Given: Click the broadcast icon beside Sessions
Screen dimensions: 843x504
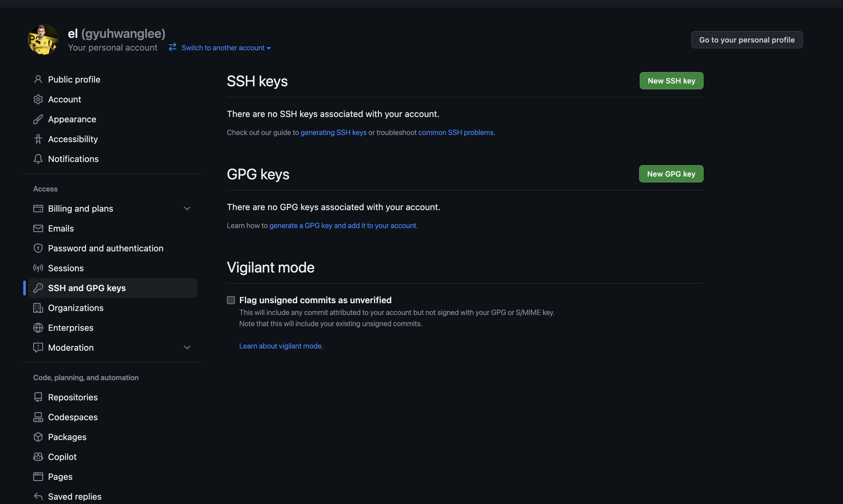Looking at the screenshot, I should click(38, 268).
